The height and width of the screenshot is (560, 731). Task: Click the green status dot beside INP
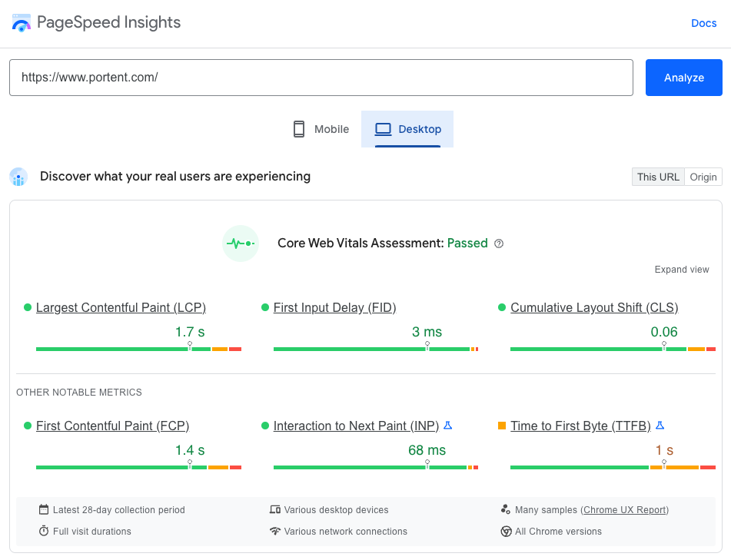(x=265, y=426)
